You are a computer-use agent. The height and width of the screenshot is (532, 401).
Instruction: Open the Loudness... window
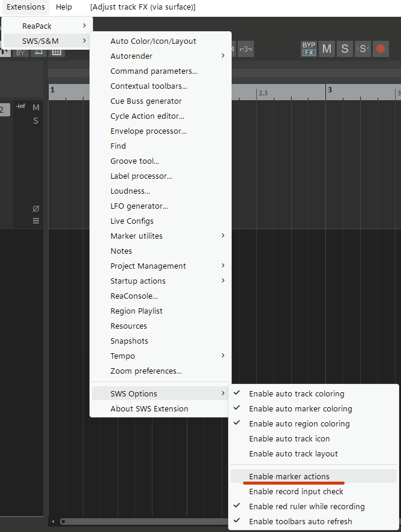click(161, 191)
